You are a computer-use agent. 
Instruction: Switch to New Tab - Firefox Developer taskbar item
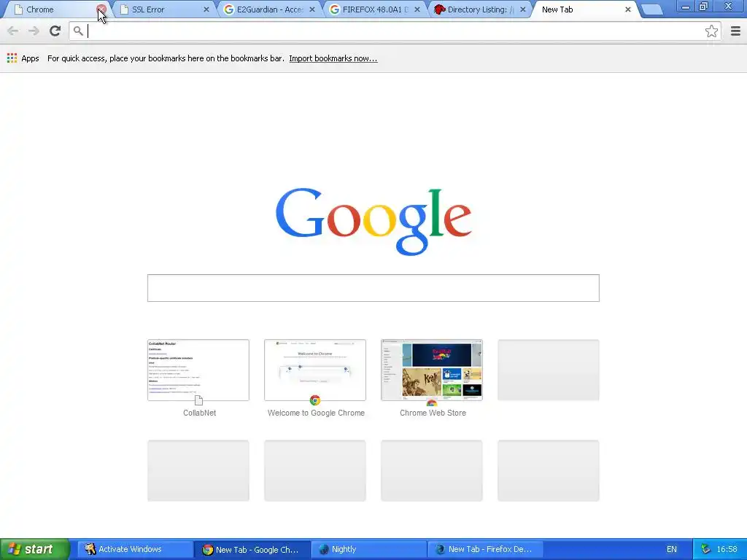point(485,549)
